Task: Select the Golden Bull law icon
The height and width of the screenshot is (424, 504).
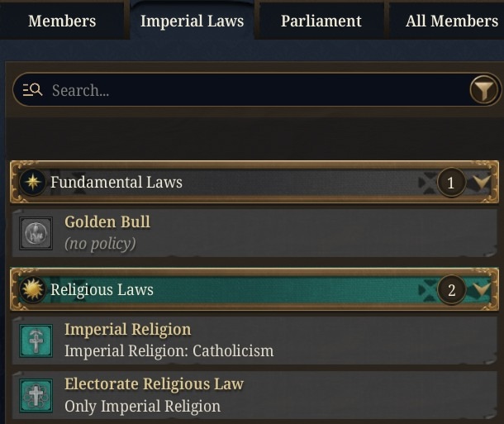Action: pyautogui.click(x=36, y=233)
